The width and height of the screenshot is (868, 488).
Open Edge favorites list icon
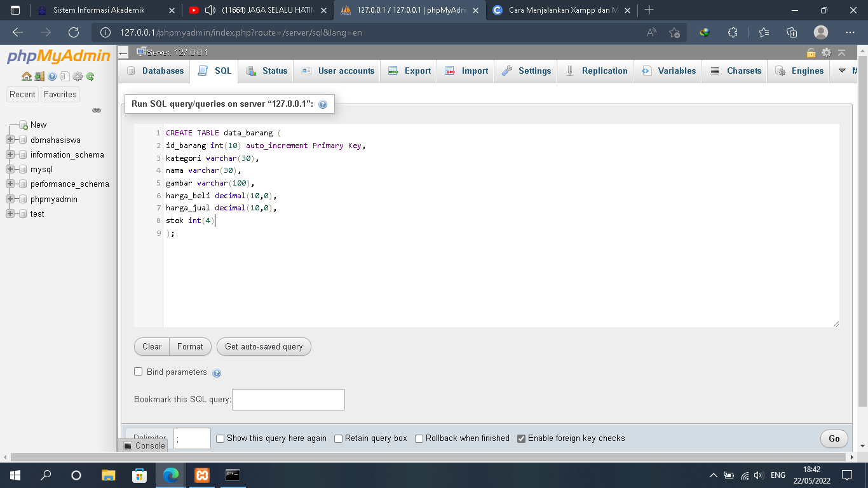pyautogui.click(x=763, y=32)
